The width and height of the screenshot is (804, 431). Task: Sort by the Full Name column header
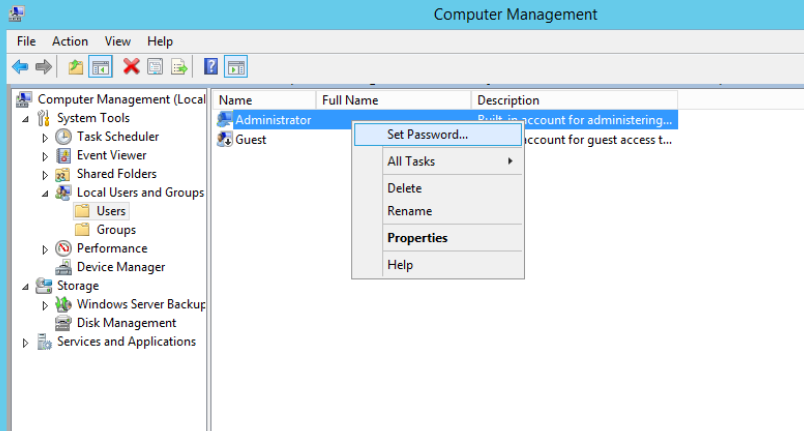coord(349,100)
